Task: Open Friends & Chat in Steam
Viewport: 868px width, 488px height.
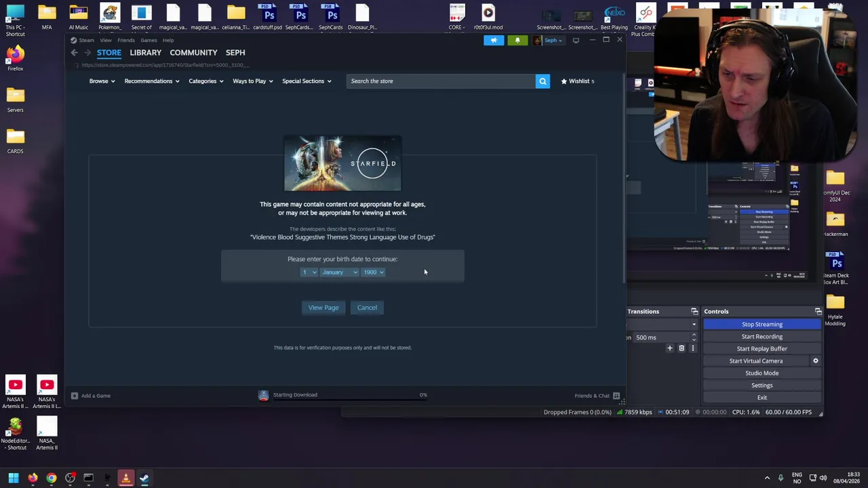Action: coord(597,396)
